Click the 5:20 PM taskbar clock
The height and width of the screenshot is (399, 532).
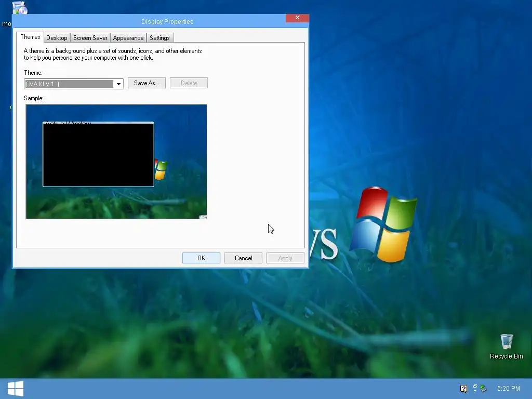click(x=508, y=389)
